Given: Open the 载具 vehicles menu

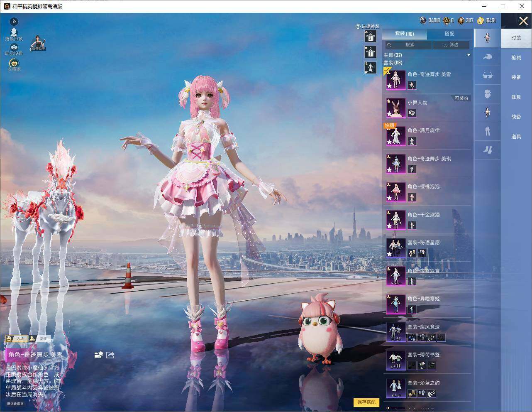Looking at the screenshot, I should (x=516, y=97).
